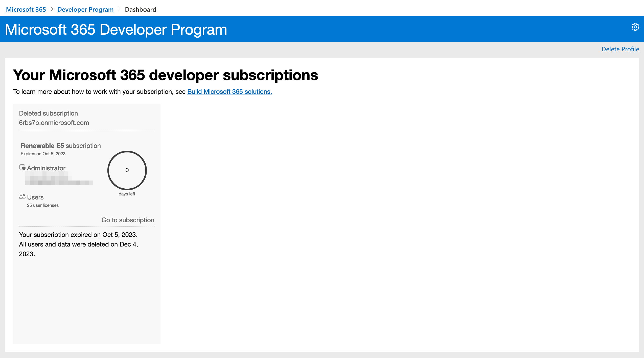Viewport: 644px width, 358px height.
Task: Click the Delete Profile link
Action: pyautogui.click(x=620, y=49)
